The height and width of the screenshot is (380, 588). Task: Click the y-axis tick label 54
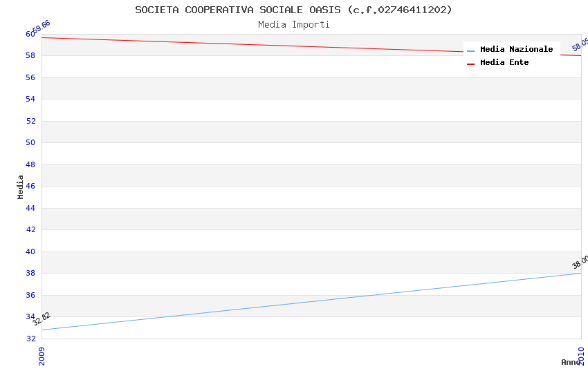click(x=30, y=99)
